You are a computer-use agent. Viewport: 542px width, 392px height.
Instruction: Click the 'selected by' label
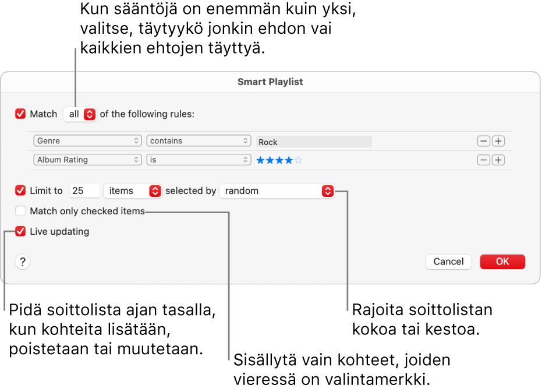(191, 190)
